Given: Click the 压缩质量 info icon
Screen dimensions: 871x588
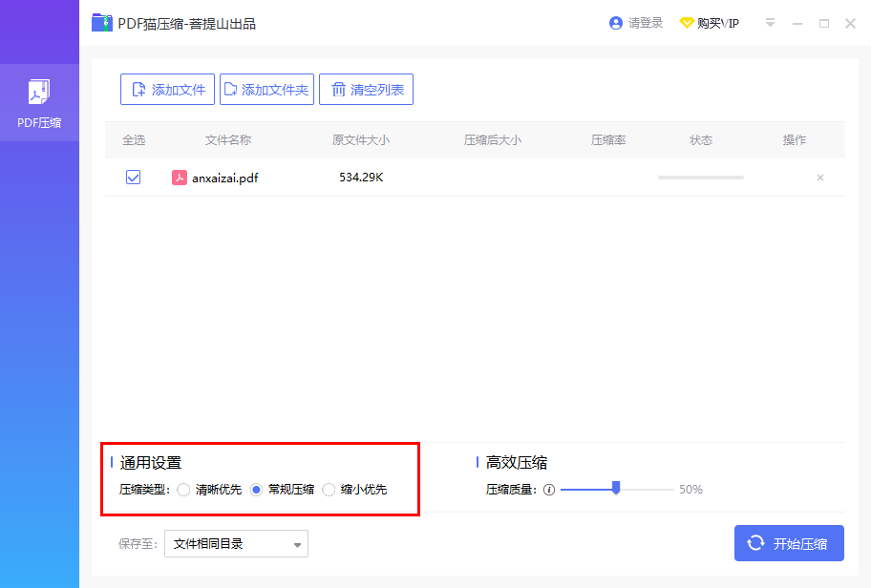Looking at the screenshot, I should 549,490.
